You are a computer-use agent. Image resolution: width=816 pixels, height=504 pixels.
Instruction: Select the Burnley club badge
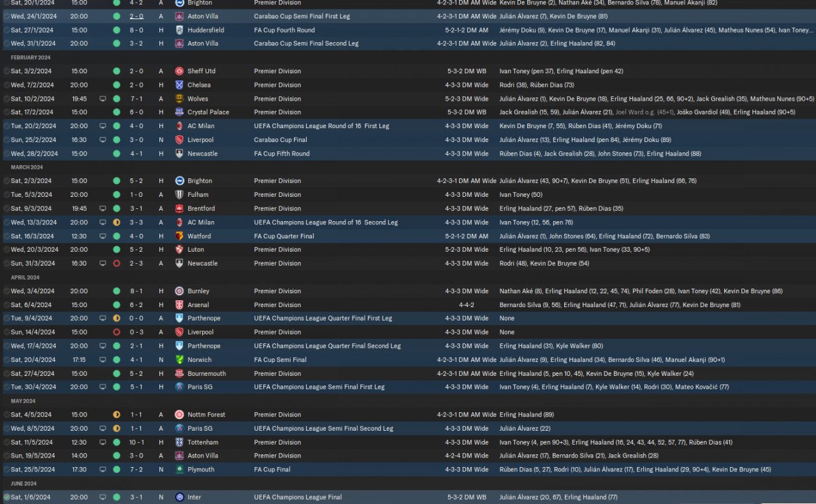pos(180,291)
